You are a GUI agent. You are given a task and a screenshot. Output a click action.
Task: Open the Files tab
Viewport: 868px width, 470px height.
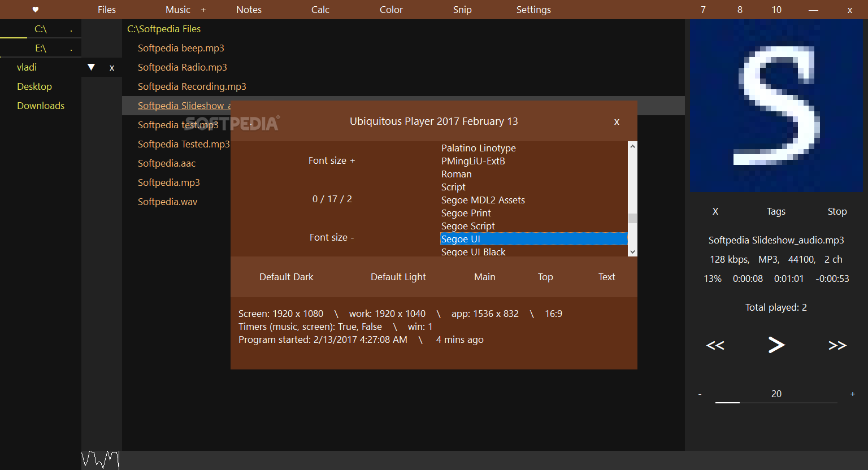click(x=106, y=10)
